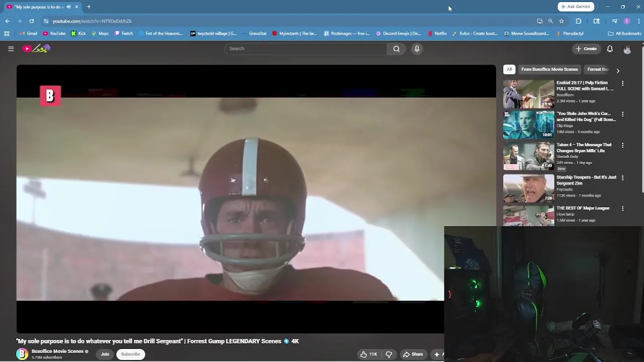Open Kick bookmark
Viewport: 644px width, 362px height.
coord(78,34)
